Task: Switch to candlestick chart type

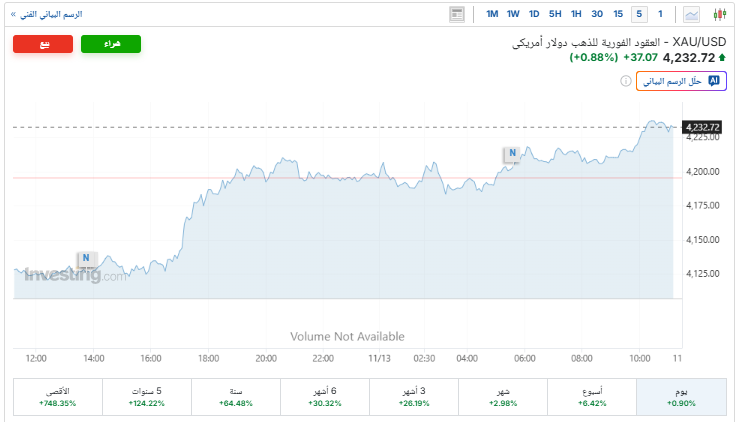Action: pyautogui.click(x=719, y=14)
